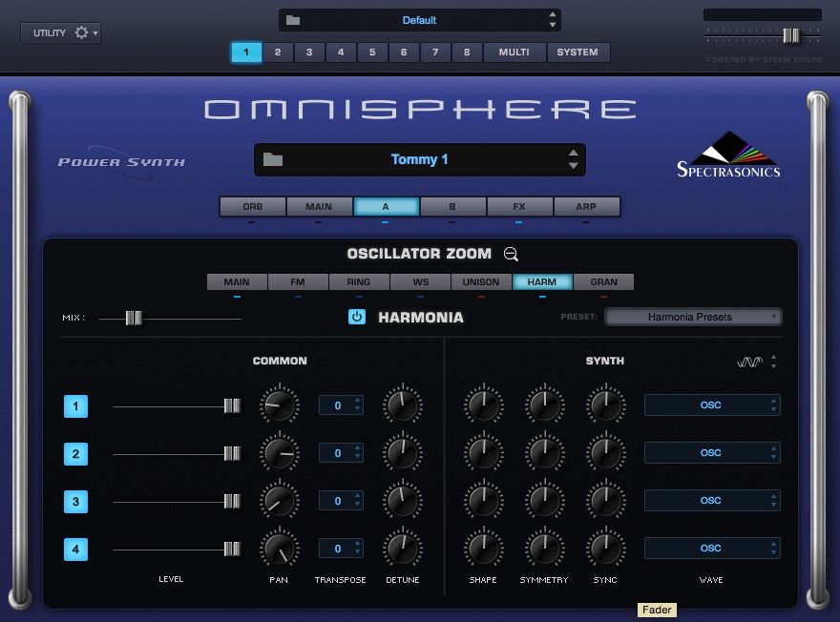Open oscillator 2 wave OSC selector
This screenshot has height=622, width=840.
click(712, 453)
